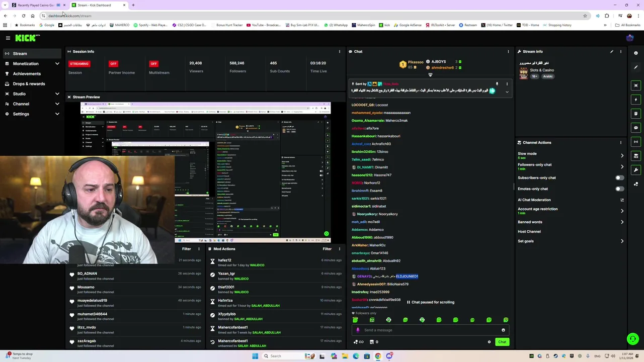Open Filter on the Mod Actions panel
Image resolution: width=644 pixels, height=362 pixels.
(x=327, y=249)
